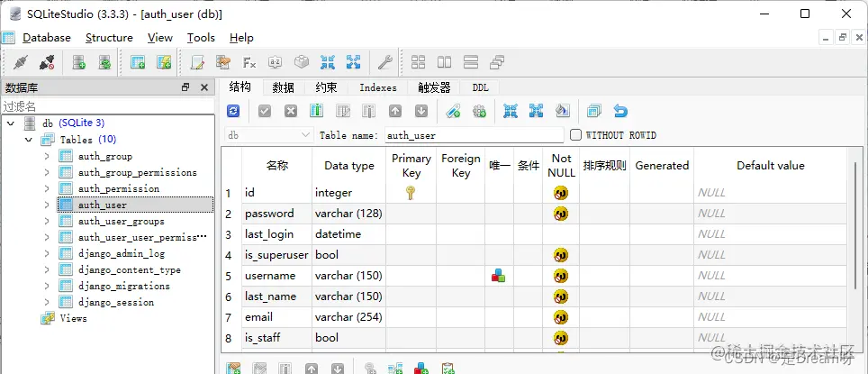The image size is (868, 374).
Task: Expand the django_session table node
Action: [x=47, y=302]
